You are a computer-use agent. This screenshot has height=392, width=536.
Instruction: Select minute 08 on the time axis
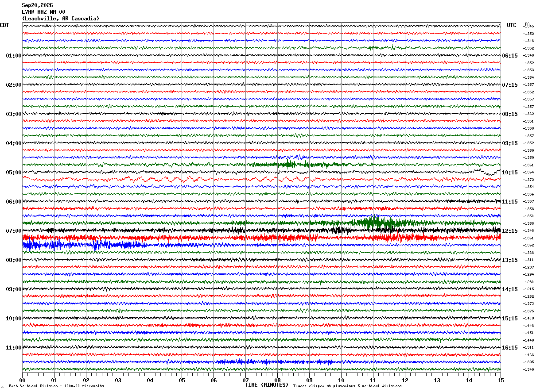click(x=277, y=380)
